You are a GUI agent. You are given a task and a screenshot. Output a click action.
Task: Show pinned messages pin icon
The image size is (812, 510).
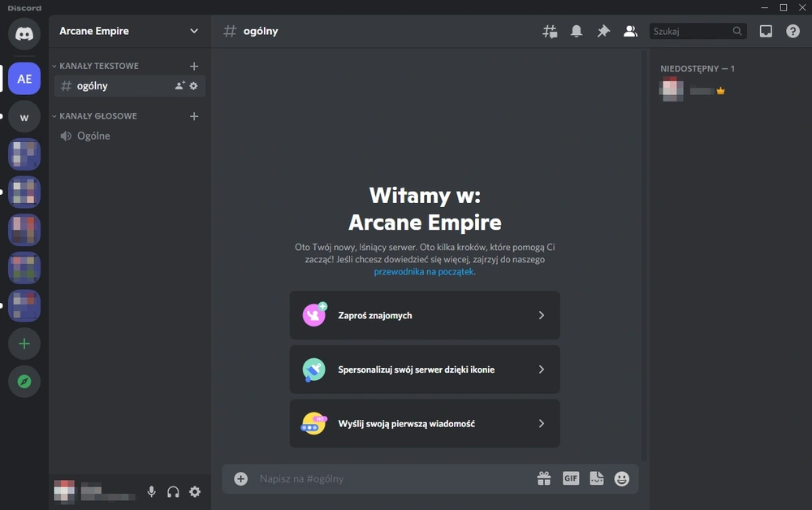[603, 31]
